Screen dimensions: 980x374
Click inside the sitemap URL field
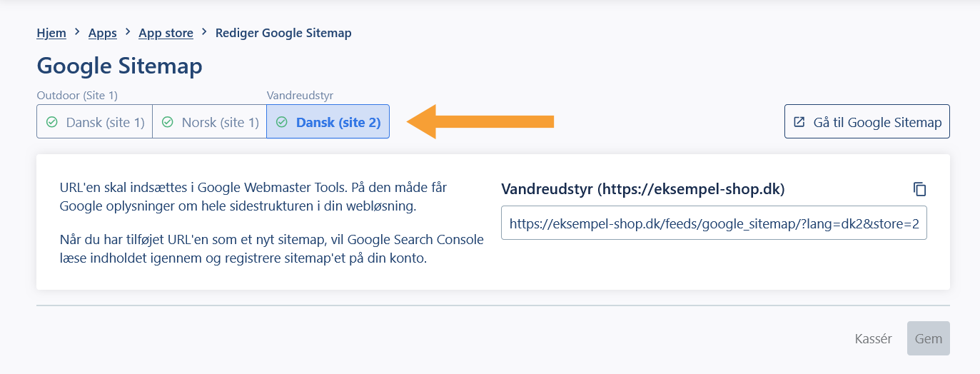click(714, 223)
